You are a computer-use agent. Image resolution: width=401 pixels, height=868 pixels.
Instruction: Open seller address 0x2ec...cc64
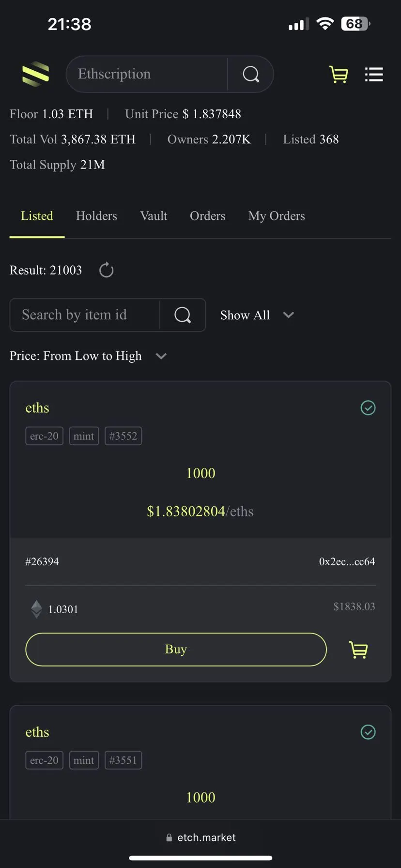coord(347,561)
